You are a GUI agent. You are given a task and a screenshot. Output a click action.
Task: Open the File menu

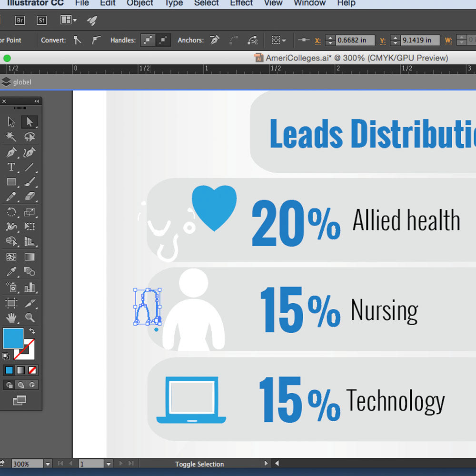82,3
